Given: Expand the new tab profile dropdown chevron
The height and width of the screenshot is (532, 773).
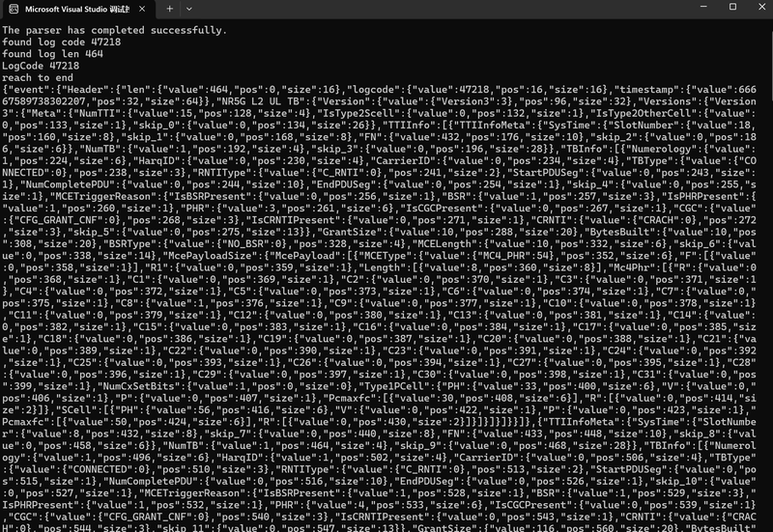Looking at the screenshot, I should [188, 9].
